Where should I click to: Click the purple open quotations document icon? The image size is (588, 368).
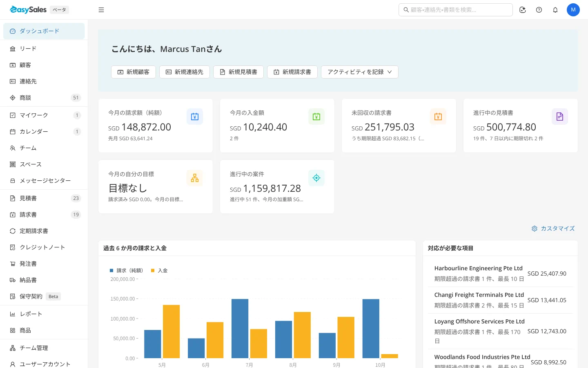(x=560, y=117)
